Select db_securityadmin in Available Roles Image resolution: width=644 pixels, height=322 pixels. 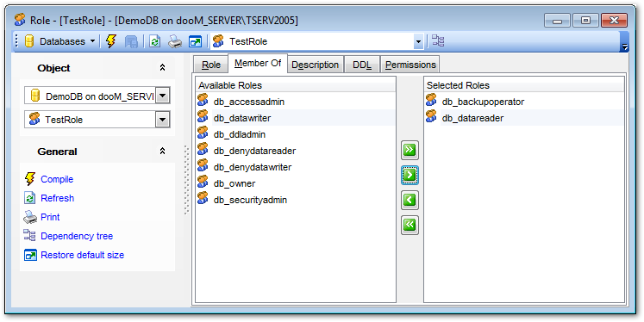click(x=250, y=200)
